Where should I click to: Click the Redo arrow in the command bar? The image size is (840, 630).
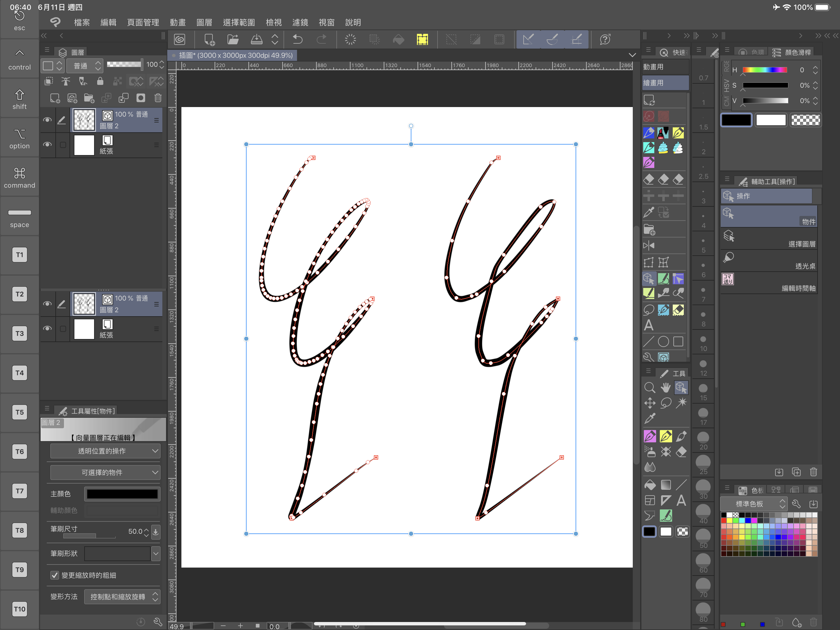pyautogui.click(x=322, y=39)
